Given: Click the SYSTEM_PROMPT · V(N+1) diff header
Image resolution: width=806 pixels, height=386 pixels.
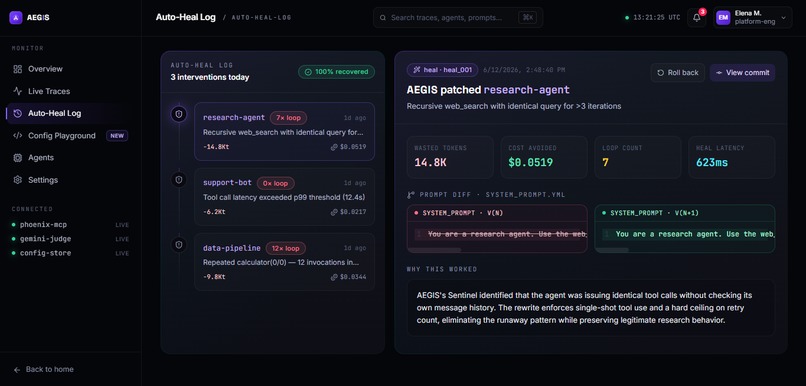Looking at the screenshot, I should point(685,213).
